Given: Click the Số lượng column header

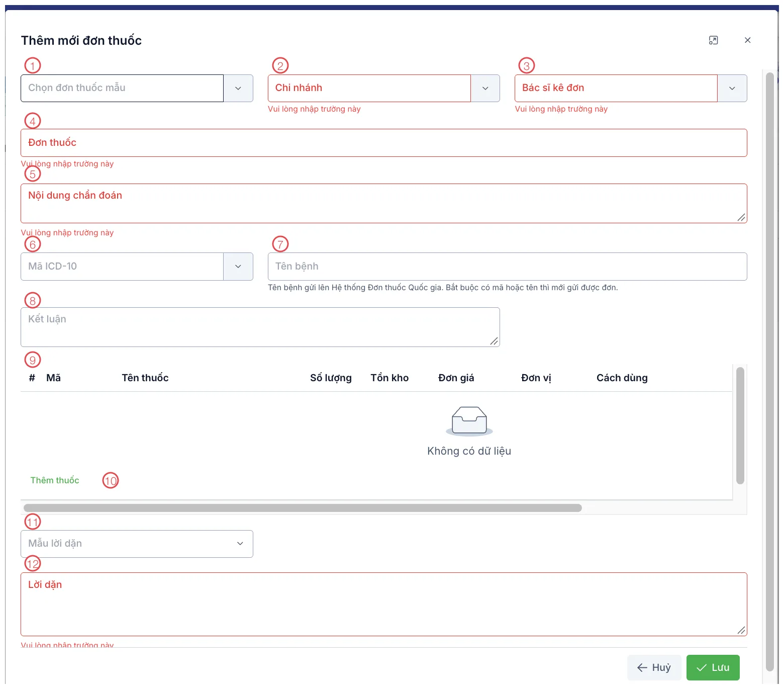Looking at the screenshot, I should click(331, 378).
